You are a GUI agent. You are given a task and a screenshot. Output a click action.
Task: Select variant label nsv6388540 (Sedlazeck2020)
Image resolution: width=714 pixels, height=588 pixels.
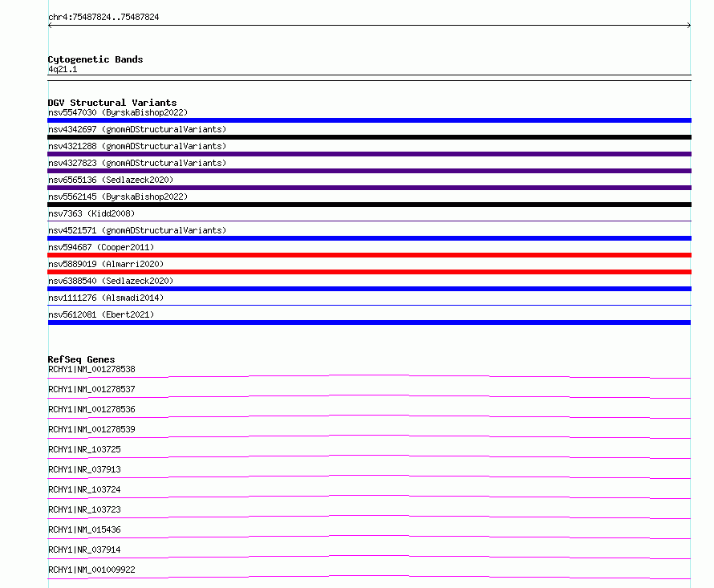(x=111, y=281)
